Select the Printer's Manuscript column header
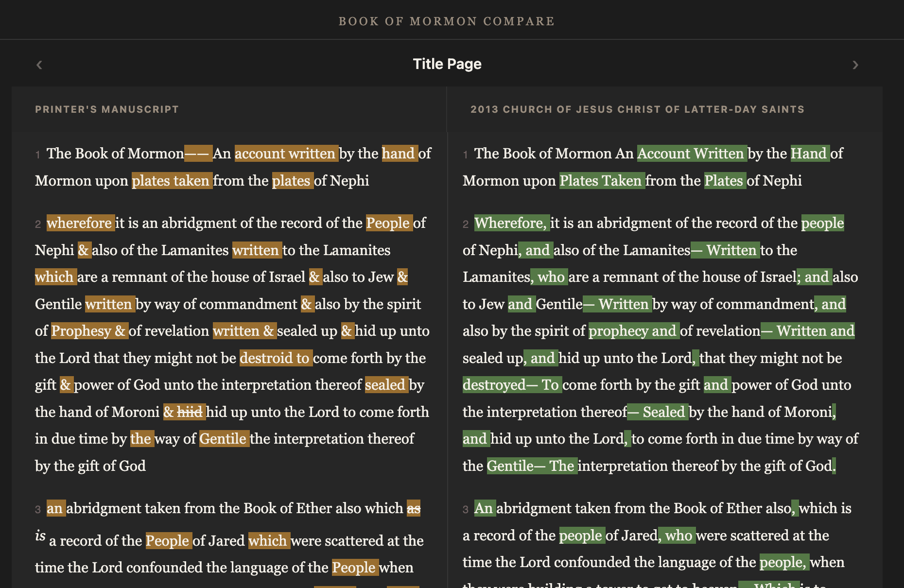The width and height of the screenshot is (904, 588). pos(107,109)
